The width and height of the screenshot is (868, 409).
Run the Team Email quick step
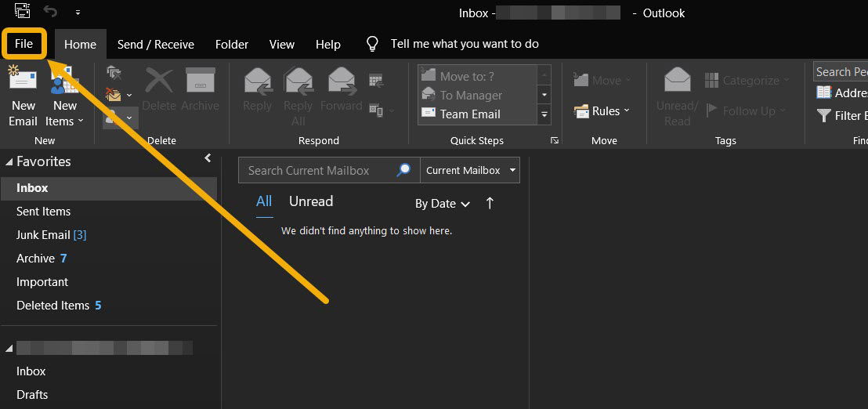tap(469, 114)
